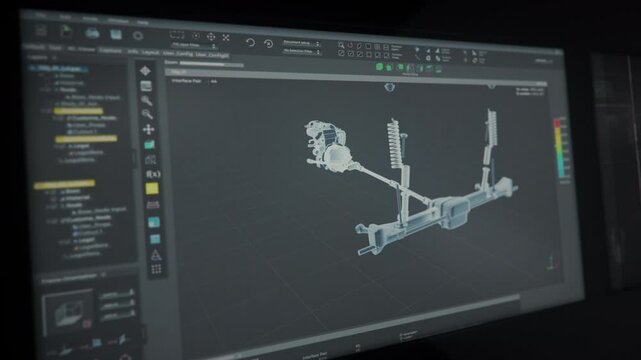Click the teal image icon below the diamond tool
The height and width of the screenshot is (360, 641).
(x=146, y=86)
